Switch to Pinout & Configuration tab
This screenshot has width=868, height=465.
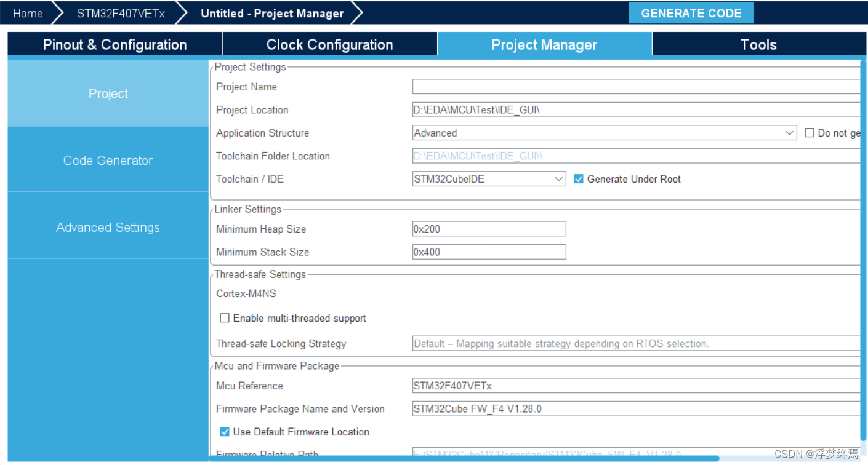pyautogui.click(x=115, y=44)
